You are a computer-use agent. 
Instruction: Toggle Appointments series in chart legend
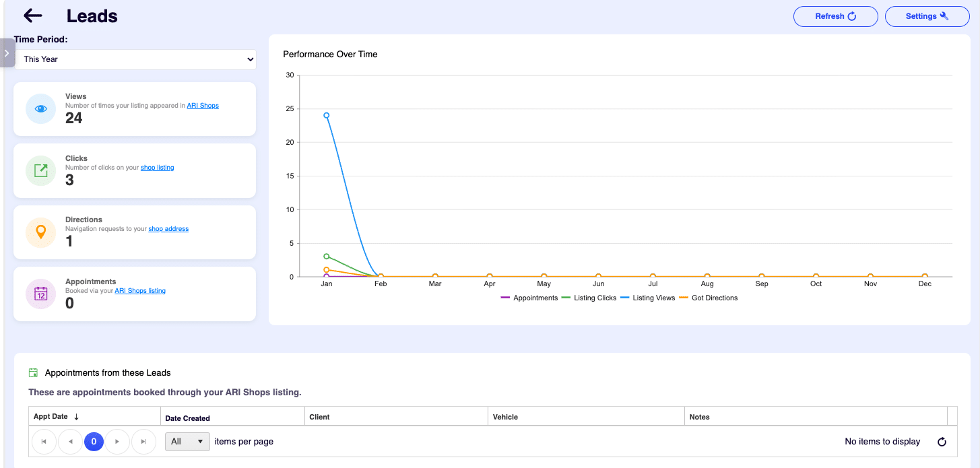pos(535,298)
